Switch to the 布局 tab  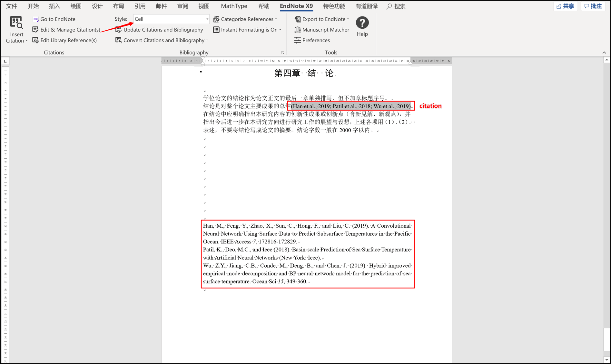click(118, 6)
